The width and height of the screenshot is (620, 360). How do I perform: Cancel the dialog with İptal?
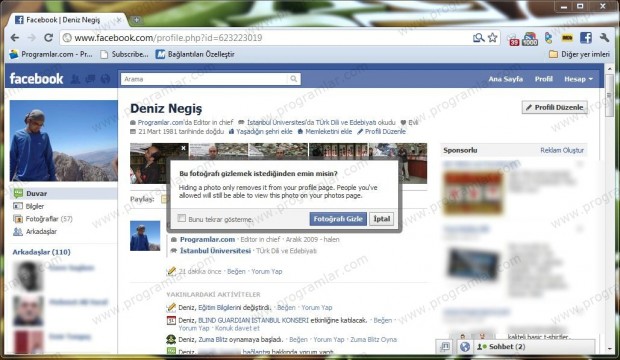382,219
